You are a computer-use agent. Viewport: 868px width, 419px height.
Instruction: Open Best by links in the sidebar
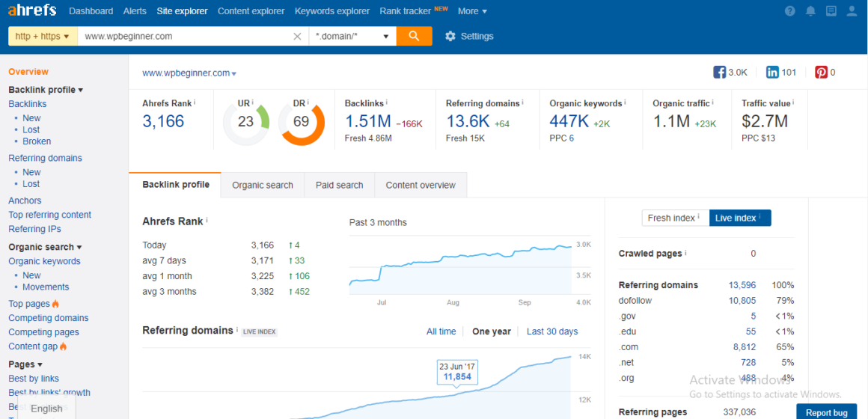click(x=33, y=379)
